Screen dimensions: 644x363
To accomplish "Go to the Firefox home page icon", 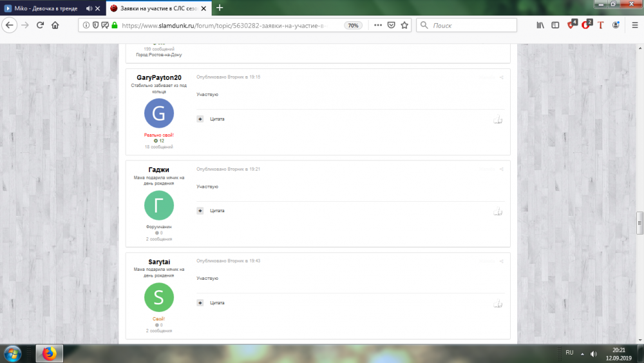I will point(55,25).
